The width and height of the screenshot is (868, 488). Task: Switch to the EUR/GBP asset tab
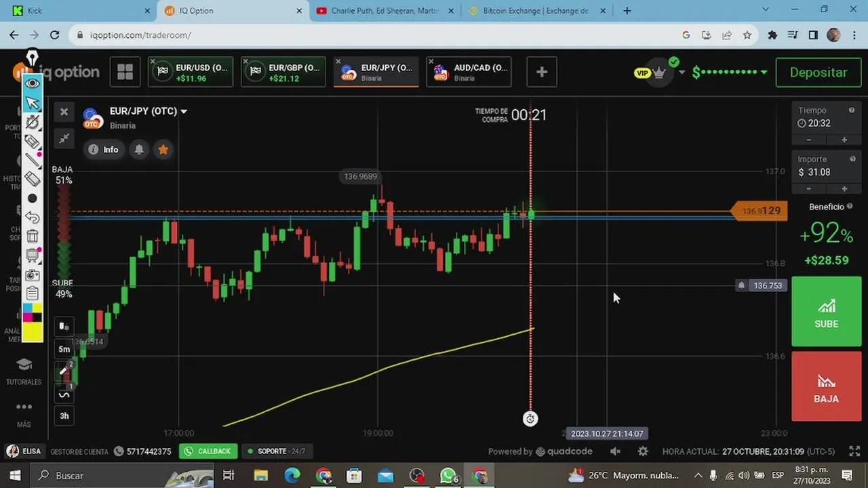point(283,73)
